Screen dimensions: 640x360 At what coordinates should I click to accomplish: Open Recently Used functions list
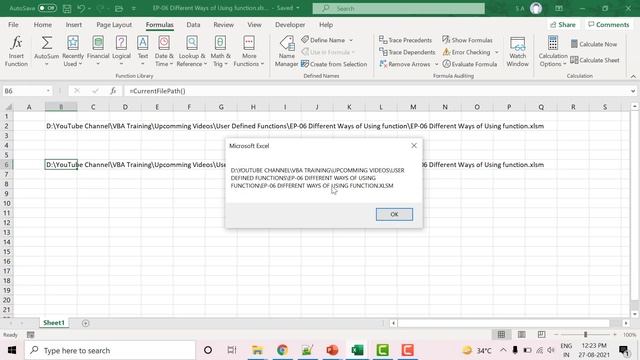[x=73, y=51]
